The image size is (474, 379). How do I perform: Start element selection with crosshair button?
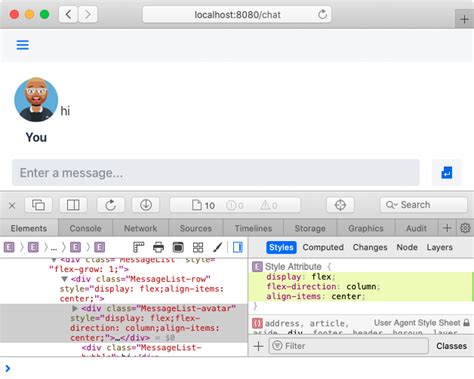pos(340,205)
